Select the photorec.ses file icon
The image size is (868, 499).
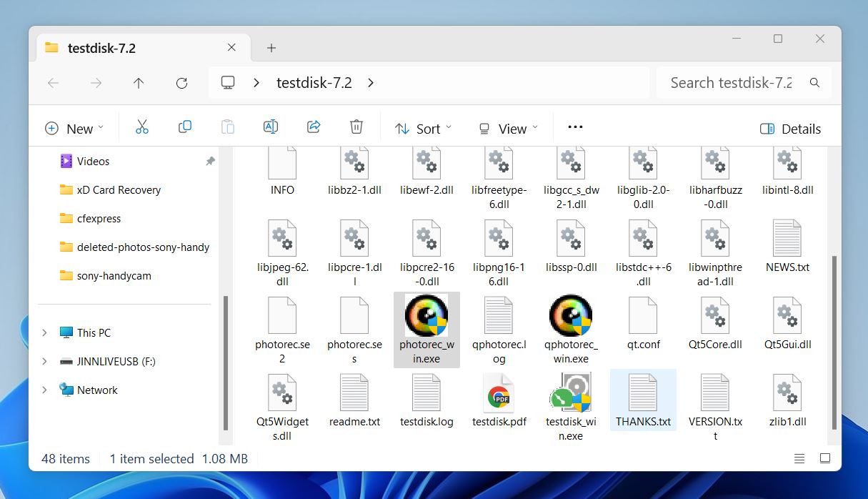(x=354, y=315)
